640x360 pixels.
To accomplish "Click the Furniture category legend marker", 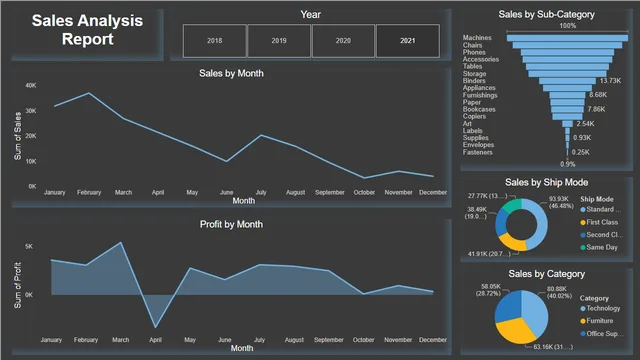I will (583, 321).
